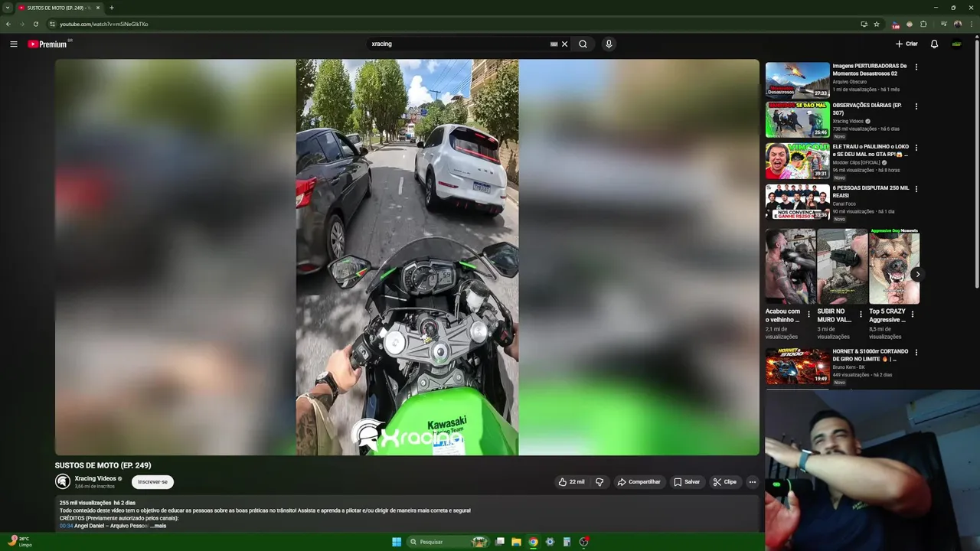Open SUBIR NO MURO short thumbnail

coord(842,266)
